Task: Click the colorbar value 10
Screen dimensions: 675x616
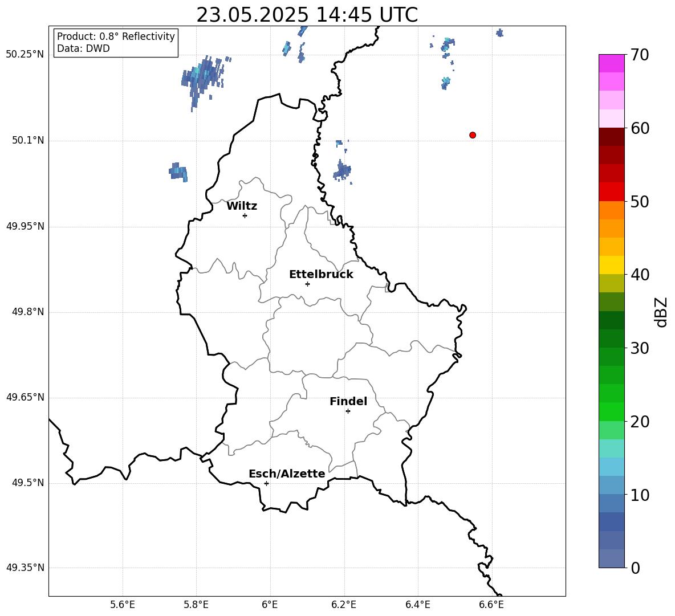Action: point(640,495)
